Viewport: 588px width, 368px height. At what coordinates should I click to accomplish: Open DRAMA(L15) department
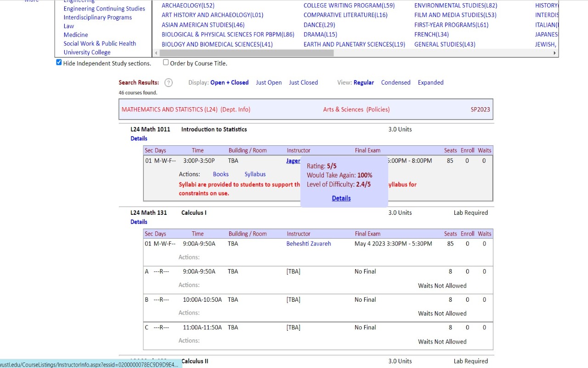[x=320, y=34]
